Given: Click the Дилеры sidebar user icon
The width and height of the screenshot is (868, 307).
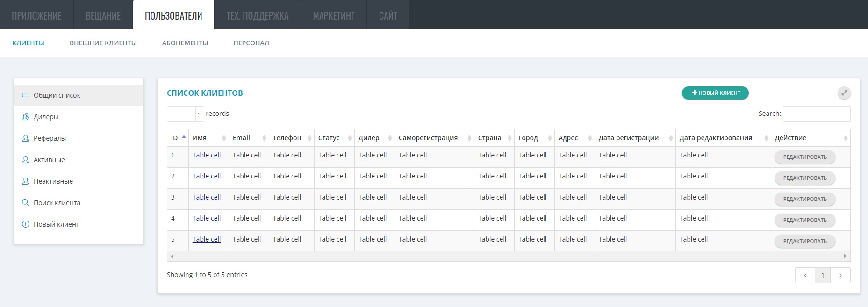Looking at the screenshot, I should tap(26, 117).
